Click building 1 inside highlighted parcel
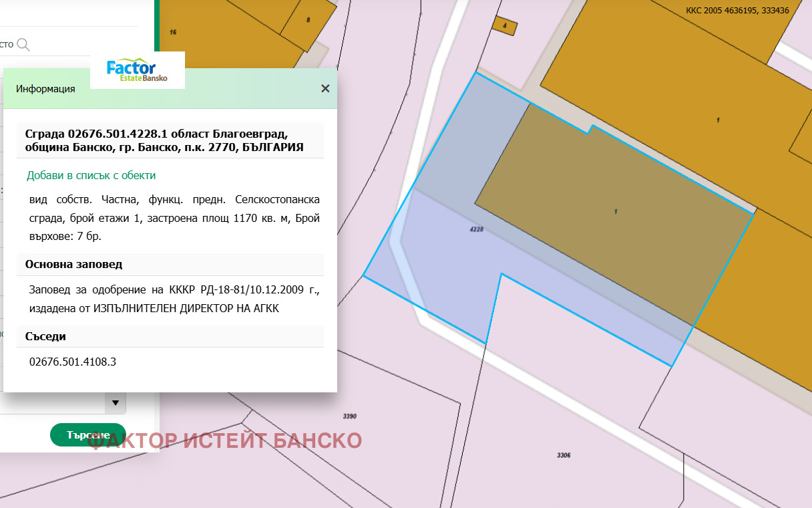The image size is (812, 508). [614, 211]
